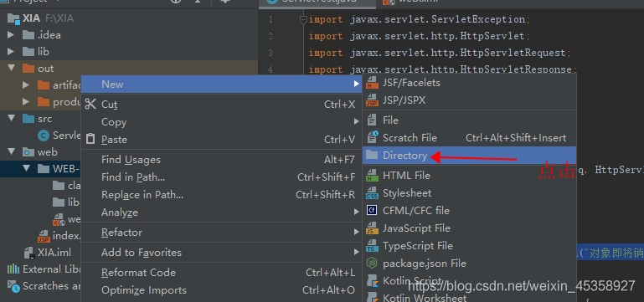The width and height of the screenshot is (644, 302).
Task: Collapse the src folder arrow
Action: (x=11, y=119)
